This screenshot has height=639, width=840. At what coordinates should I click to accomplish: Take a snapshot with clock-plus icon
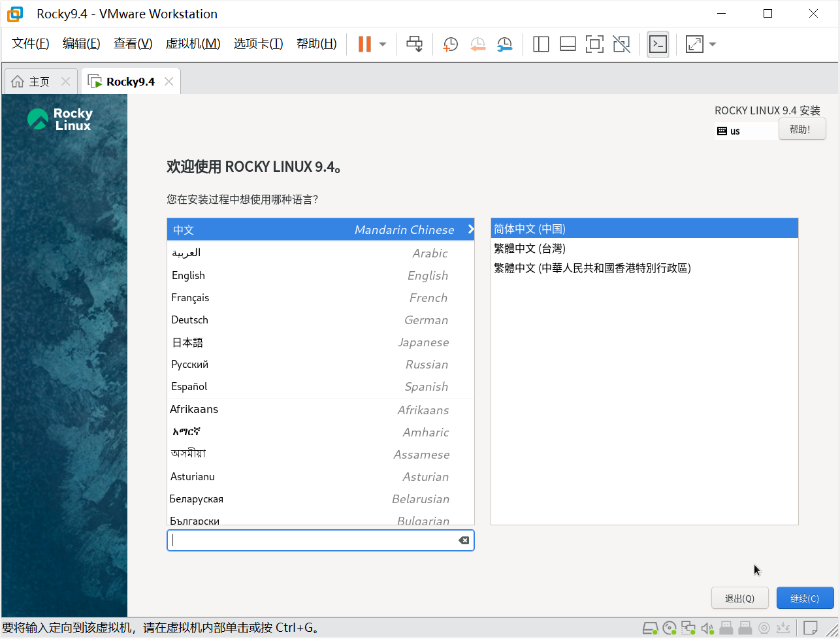tap(450, 44)
